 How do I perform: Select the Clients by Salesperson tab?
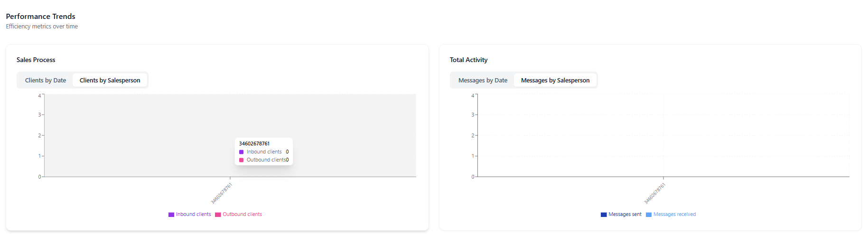coord(110,80)
